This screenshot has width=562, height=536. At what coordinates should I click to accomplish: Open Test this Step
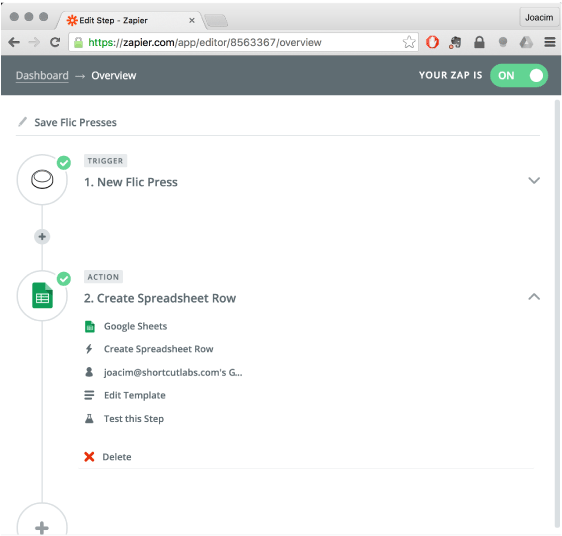(x=134, y=418)
